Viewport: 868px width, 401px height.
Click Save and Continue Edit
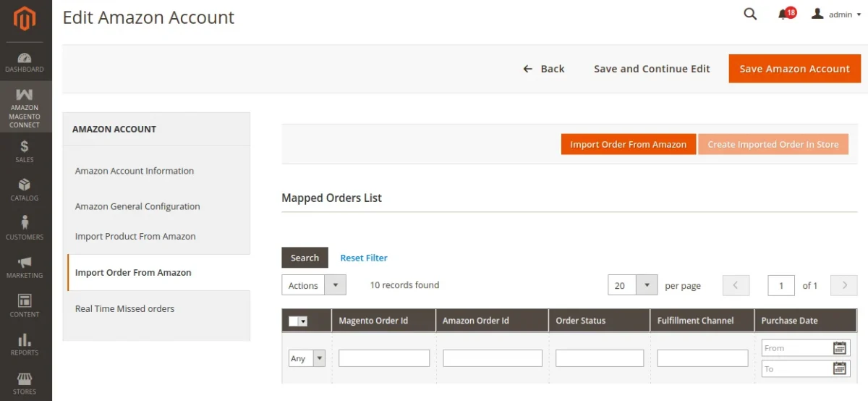[652, 69]
